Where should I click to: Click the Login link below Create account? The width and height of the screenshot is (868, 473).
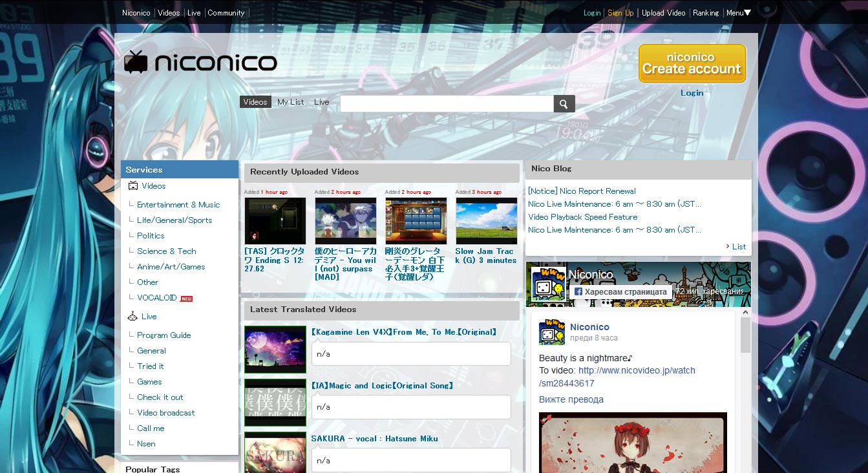click(x=692, y=93)
